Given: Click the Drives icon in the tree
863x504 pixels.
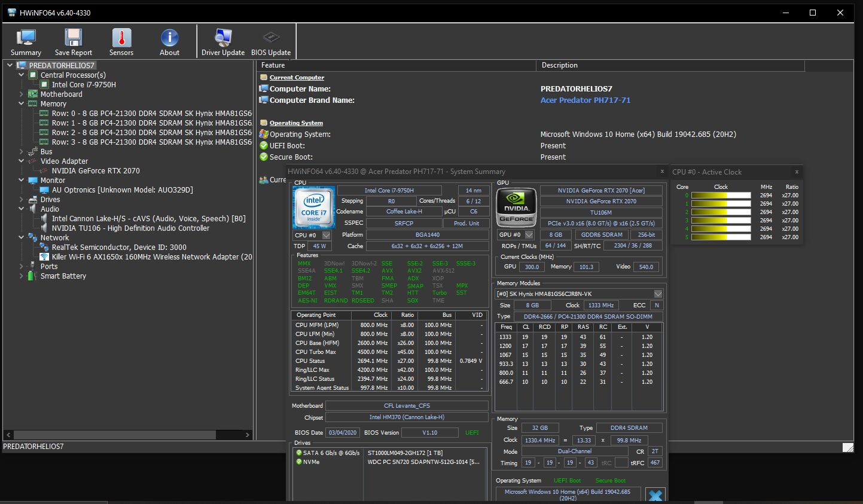Looking at the screenshot, I should click(x=33, y=199).
